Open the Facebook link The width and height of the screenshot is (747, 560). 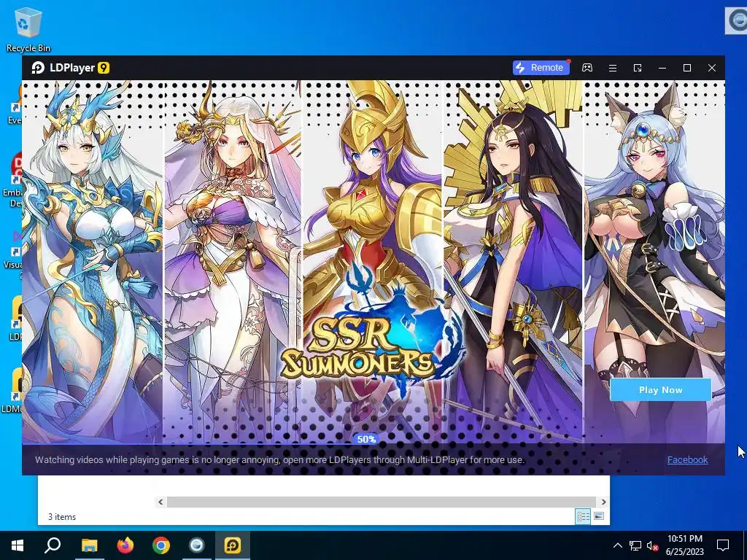(687, 460)
